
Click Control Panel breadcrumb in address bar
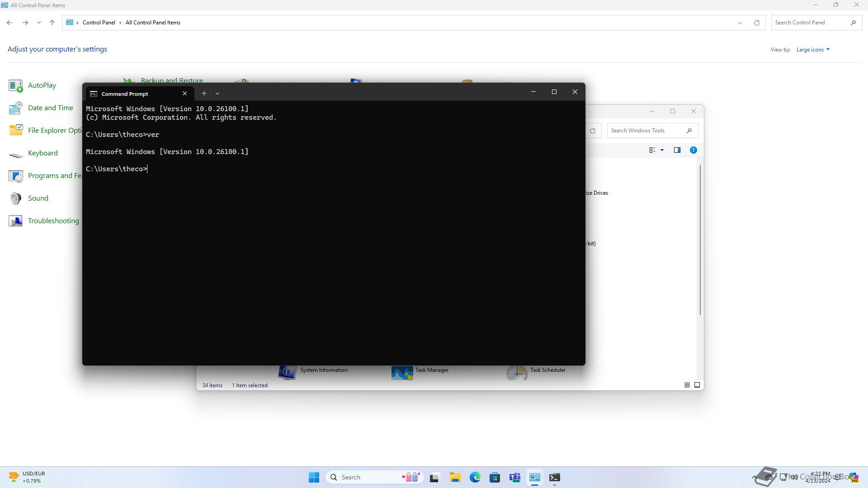tap(99, 23)
